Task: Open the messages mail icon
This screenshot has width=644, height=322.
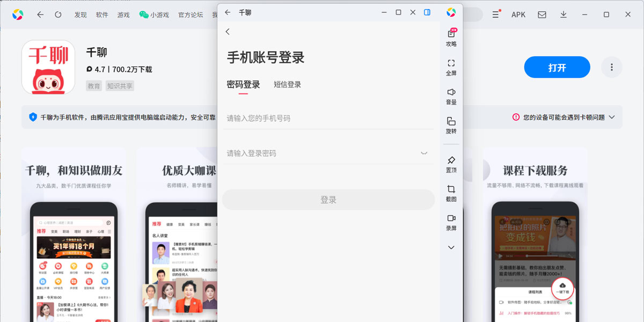Action: click(542, 14)
